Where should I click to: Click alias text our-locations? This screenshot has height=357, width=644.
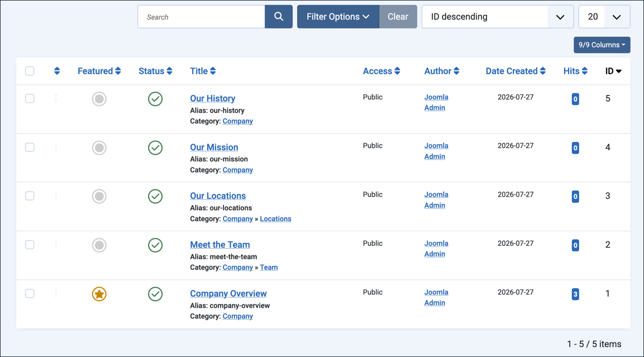[231, 208]
